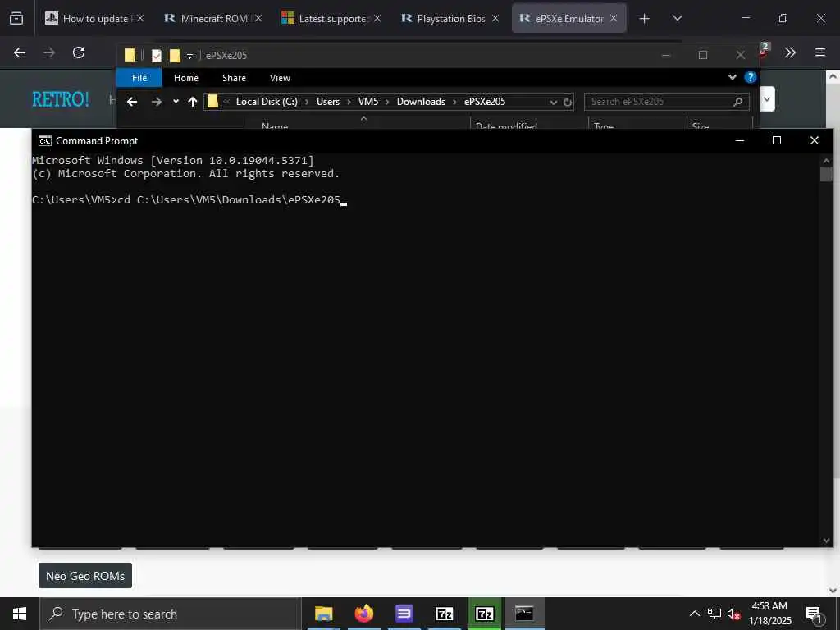This screenshot has width=840, height=630.
Task: Open Command Prompt window system menu icon
Action: (x=45, y=141)
